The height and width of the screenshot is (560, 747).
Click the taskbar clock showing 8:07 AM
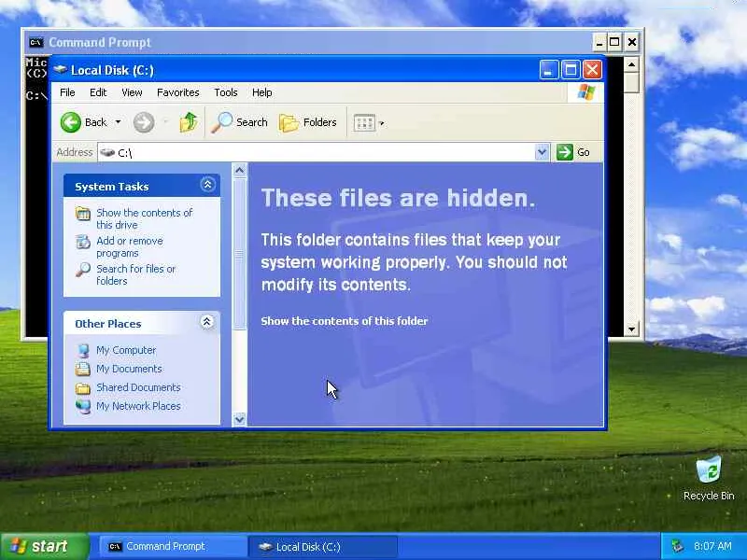pyautogui.click(x=712, y=546)
